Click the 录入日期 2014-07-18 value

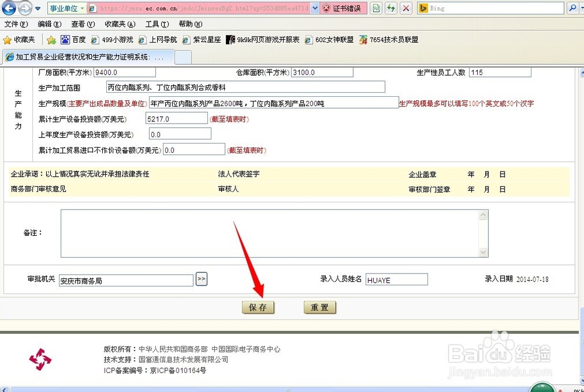pyautogui.click(x=532, y=279)
